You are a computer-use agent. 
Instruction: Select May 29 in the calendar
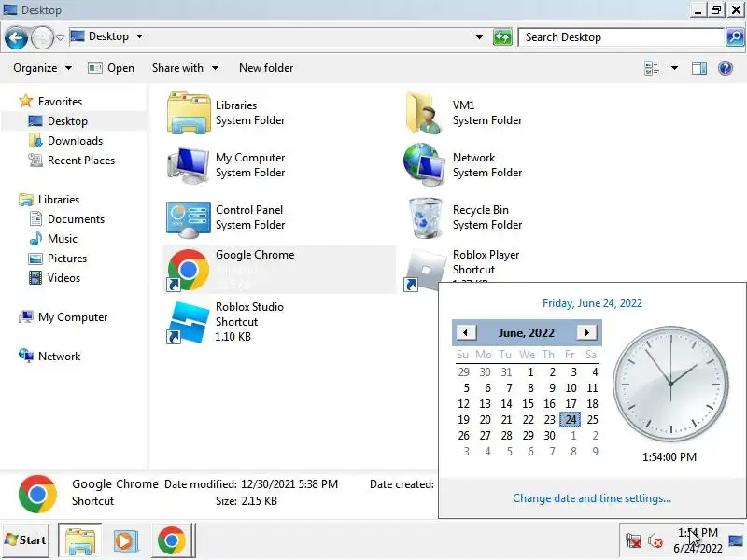pos(463,371)
